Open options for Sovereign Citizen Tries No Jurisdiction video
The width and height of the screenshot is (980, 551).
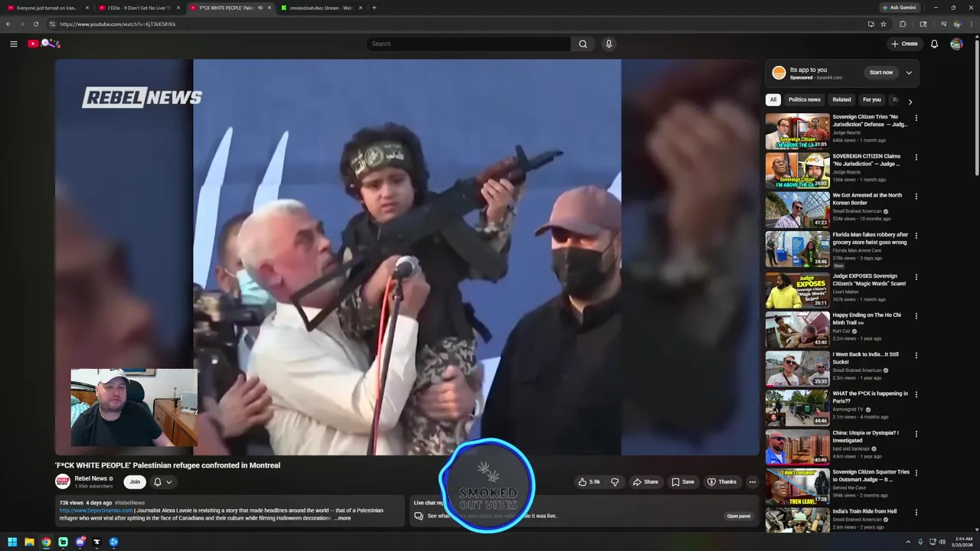pos(916,118)
